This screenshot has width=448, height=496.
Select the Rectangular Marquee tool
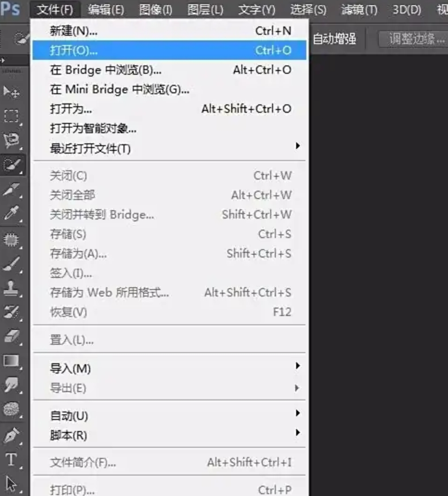12,116
